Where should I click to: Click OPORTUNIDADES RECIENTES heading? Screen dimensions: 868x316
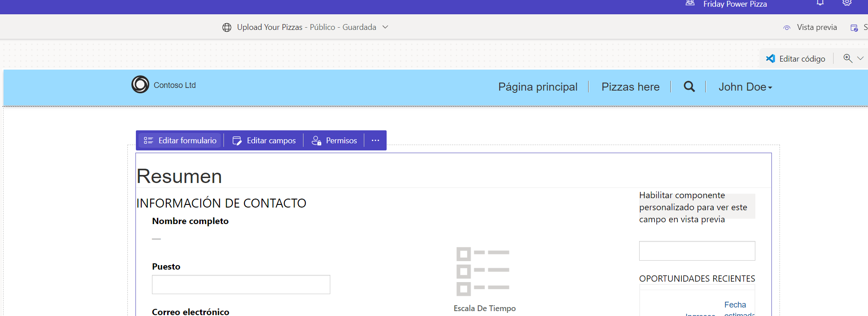[x=697, y=279]
